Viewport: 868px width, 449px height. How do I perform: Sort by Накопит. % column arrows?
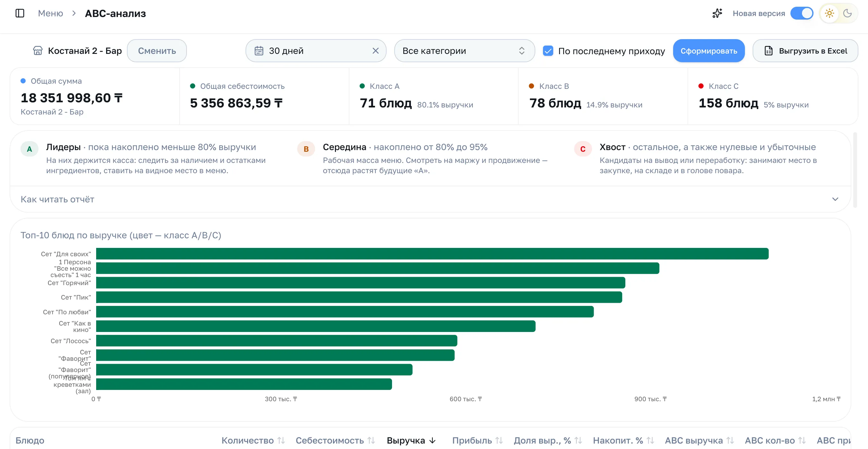click(x=651, y=440)
